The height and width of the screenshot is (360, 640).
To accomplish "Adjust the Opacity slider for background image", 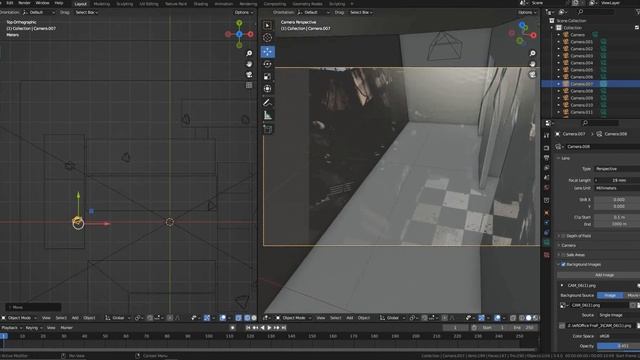I will [618, 346].
